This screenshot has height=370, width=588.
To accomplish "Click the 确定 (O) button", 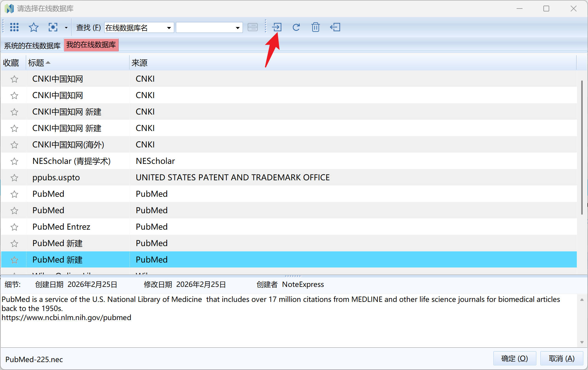I will [x=514, y=358].
